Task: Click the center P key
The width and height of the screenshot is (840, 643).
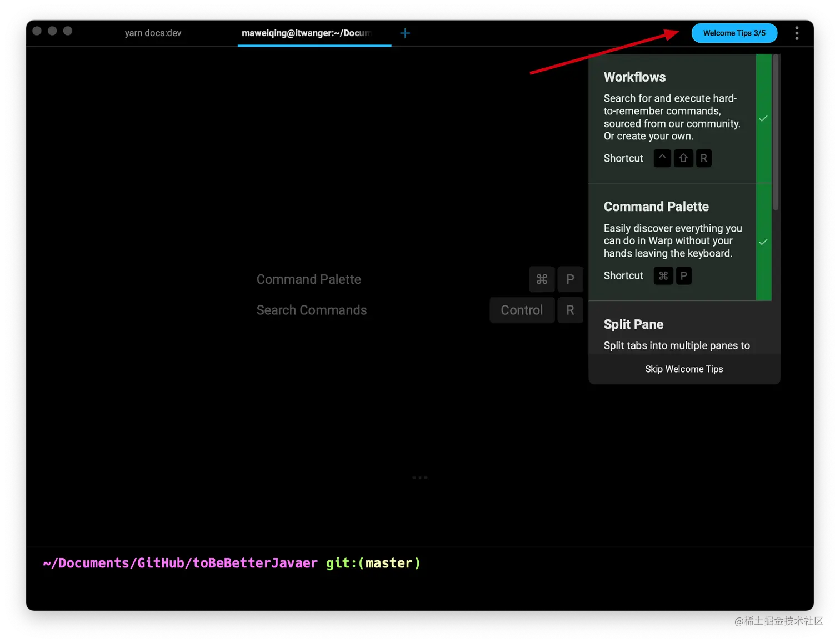Action: pos(570,279)
